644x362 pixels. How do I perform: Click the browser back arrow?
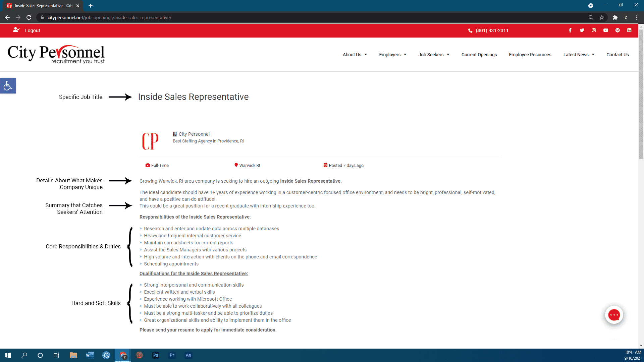7,17
